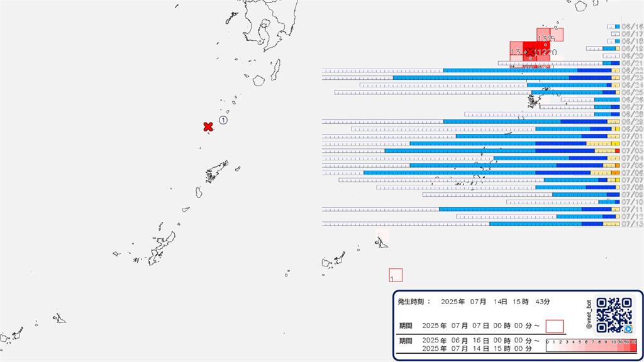Screen dimensions: 644x362
Task: Click the white-to-red count color scale legend
Action: click(x=591, y=346)
